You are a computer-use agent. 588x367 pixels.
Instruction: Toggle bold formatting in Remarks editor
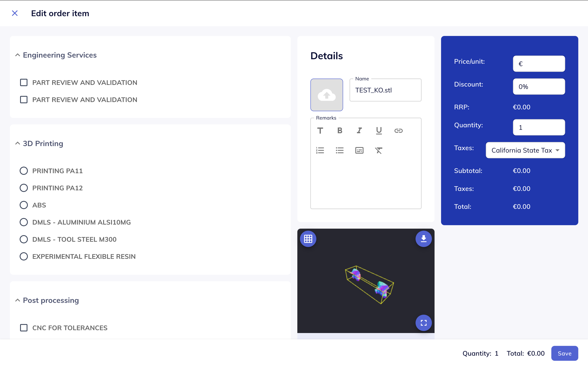pos(340,131)
